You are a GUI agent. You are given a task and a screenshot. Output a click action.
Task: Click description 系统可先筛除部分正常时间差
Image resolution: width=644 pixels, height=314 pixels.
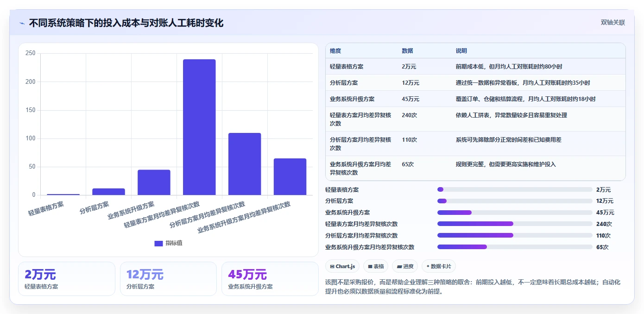508,139
